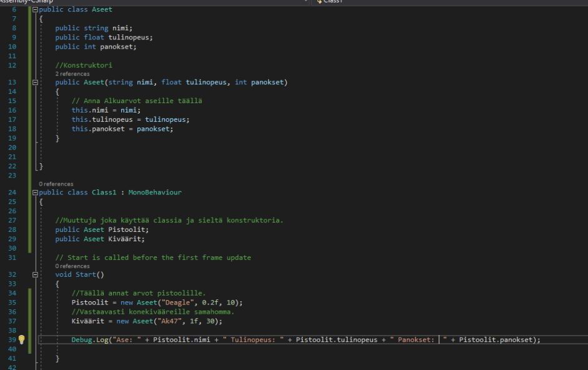The width and height of the screenshot is (588, 370).
Task: Place cursor on 'public float tulinopeus;' field
Action: (104, 37)
